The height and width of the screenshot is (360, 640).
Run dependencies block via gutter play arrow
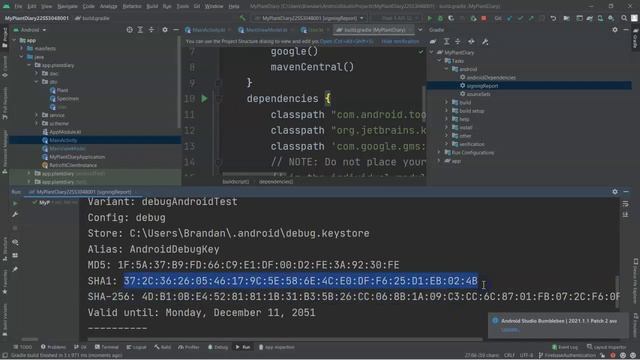click(204, 98)
